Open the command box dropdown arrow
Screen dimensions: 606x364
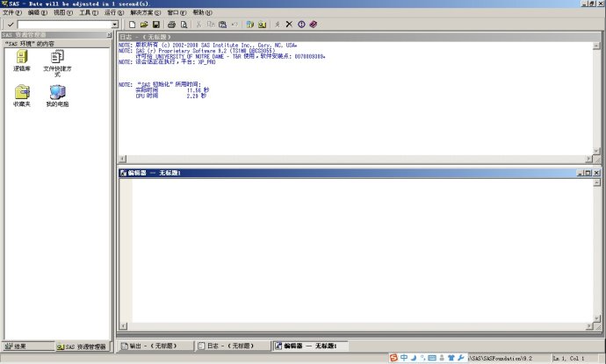pyautogui.click(x=115, y=25)
